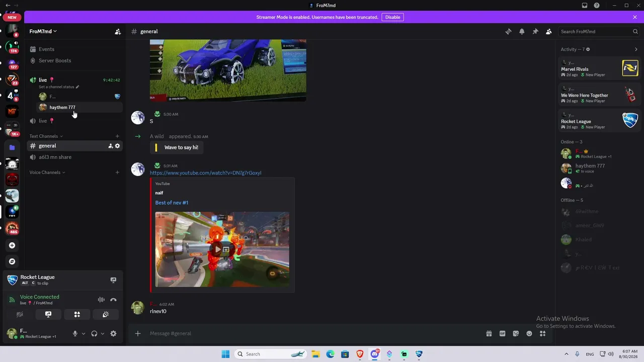Open the sticker picker
Image resolution: width=644 pixels, height=362 pixels.
(x=516, y=333)
